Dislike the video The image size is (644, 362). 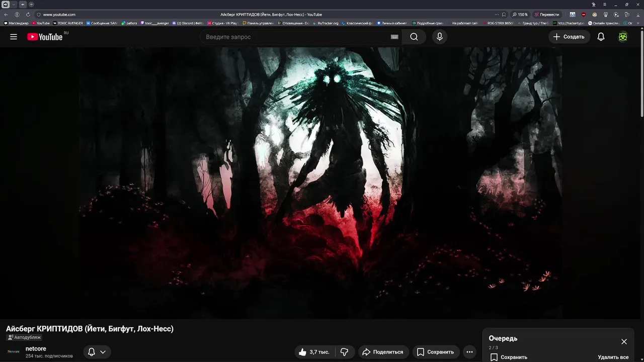click(345, 352)
